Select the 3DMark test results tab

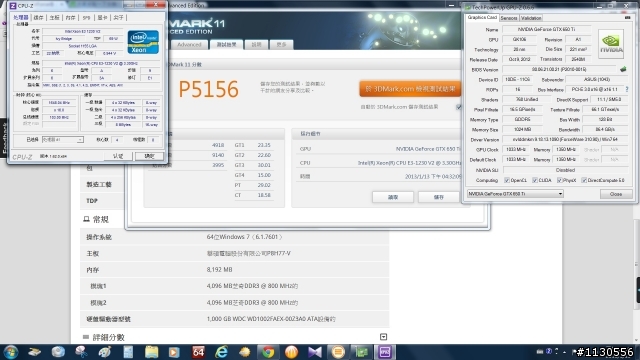pyautogui.click(x=227, y=44)
